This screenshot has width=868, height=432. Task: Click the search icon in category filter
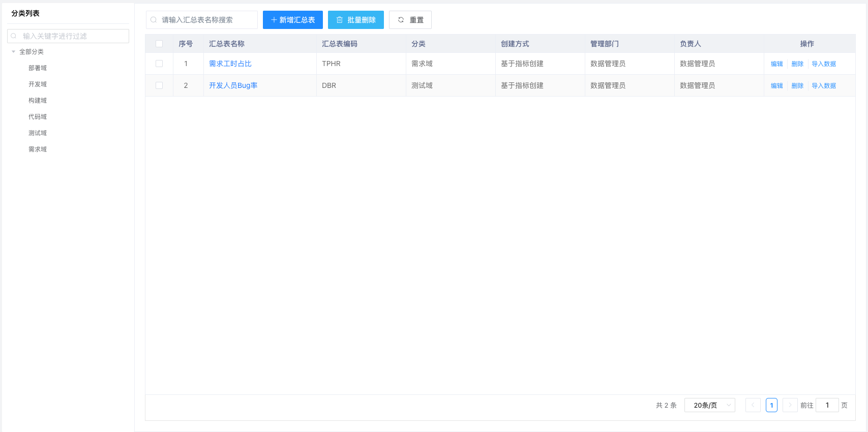click(14, 36)
